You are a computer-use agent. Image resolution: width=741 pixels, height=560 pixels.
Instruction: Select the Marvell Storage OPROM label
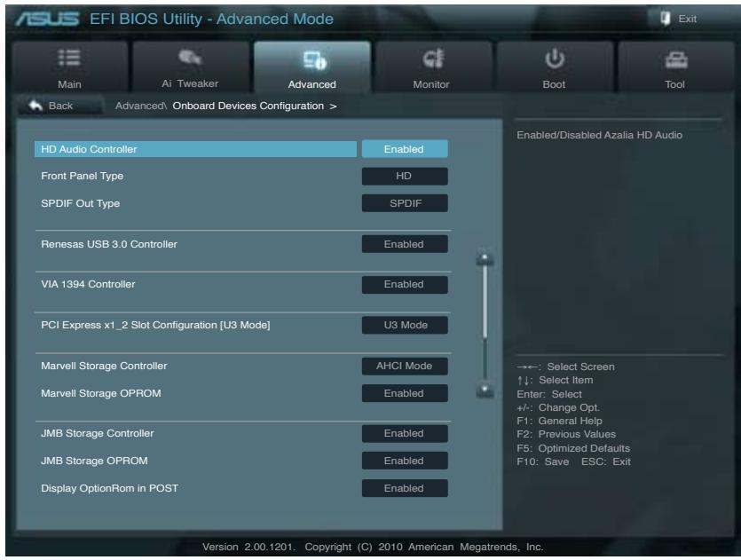click(100, 393)
